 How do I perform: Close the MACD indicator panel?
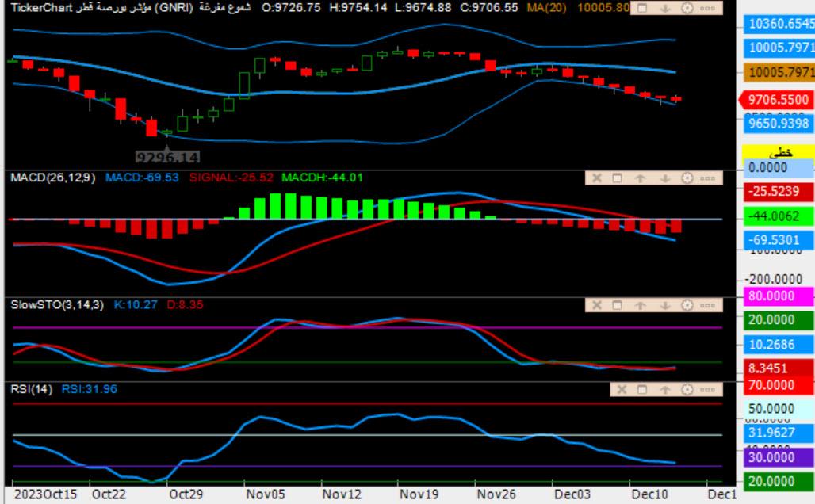tap(597, 178)
